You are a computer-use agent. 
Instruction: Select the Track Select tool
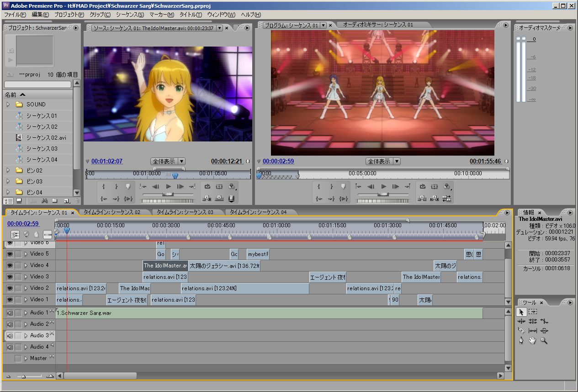[x=533, y=312]
